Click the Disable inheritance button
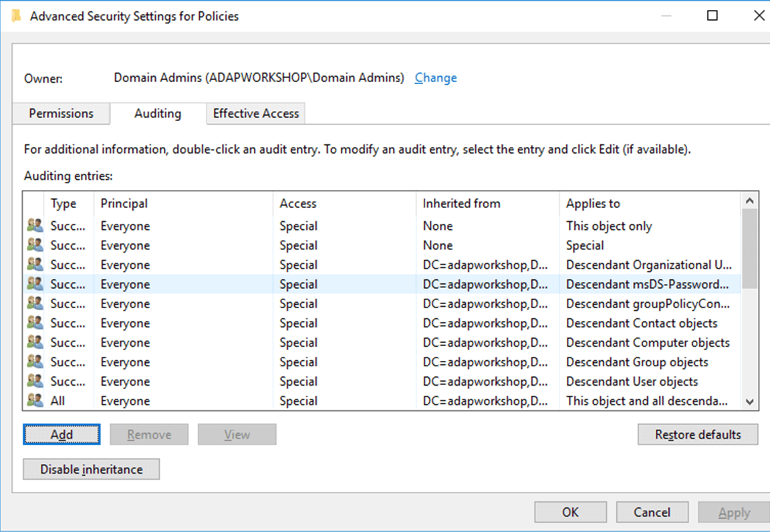770x532 pixels. pyautogui.click(x=92, y=469)
